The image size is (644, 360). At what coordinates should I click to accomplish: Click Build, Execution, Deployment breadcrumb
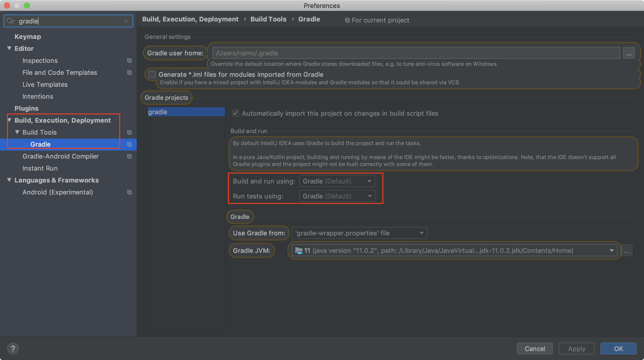point(190,19)
